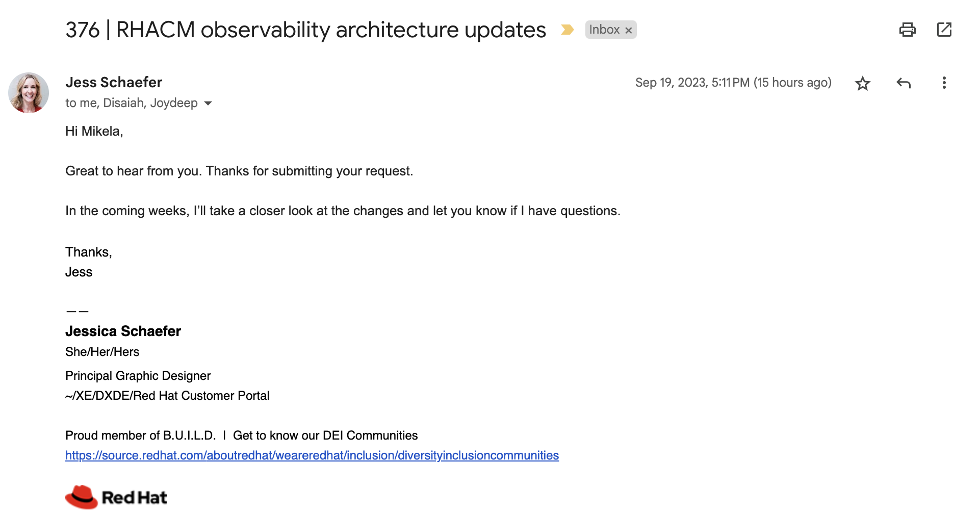Click the 'Get to know our DEI Communities' text
This screenshot has width=980, height=513.
point(325,435)
